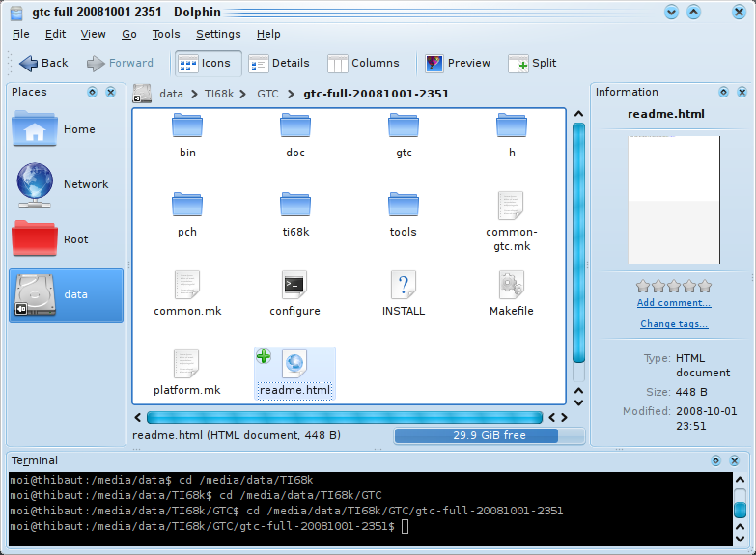
Task: Click the readme.html file icon
Action: point(294,364)
